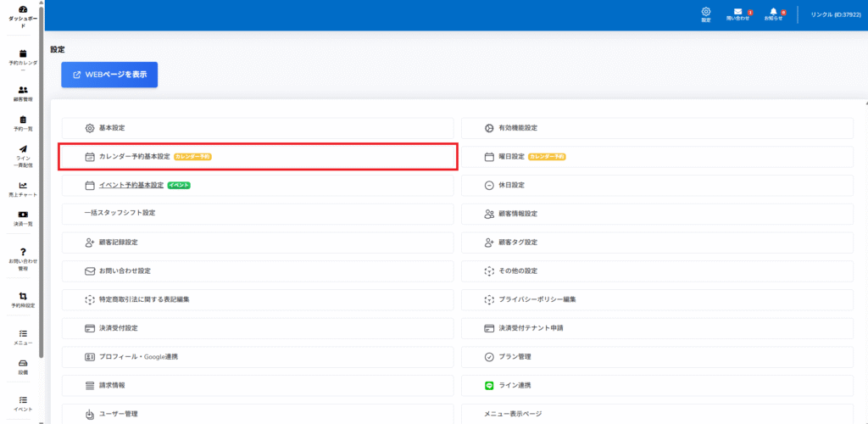Select 有効機能設定 settings item
The width and height of the screenshot is (868, 424).
pos(517,128)
